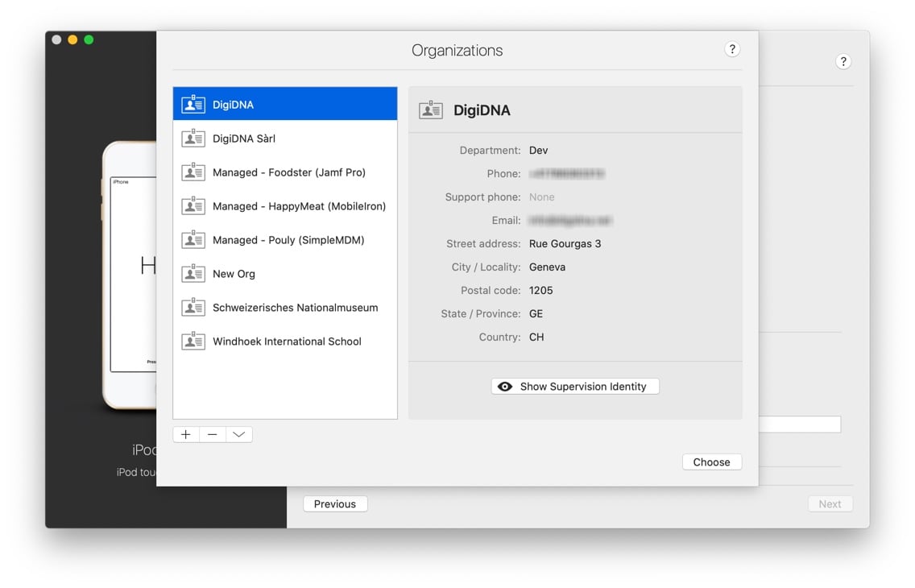Click the street address Rue Gourgas 3

tap(565, 244)
